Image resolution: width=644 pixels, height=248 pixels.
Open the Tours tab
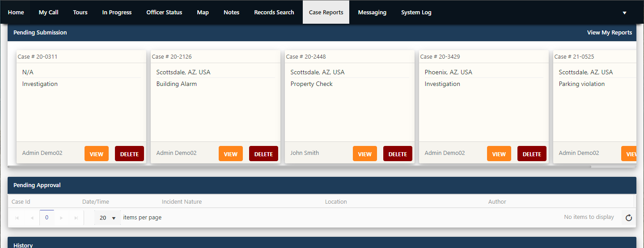[80, 12]
